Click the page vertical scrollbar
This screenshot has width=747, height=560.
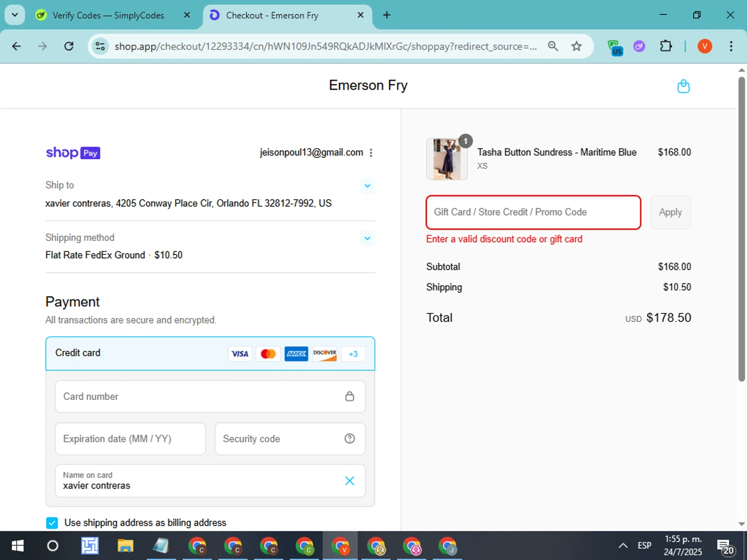(742, 229)
